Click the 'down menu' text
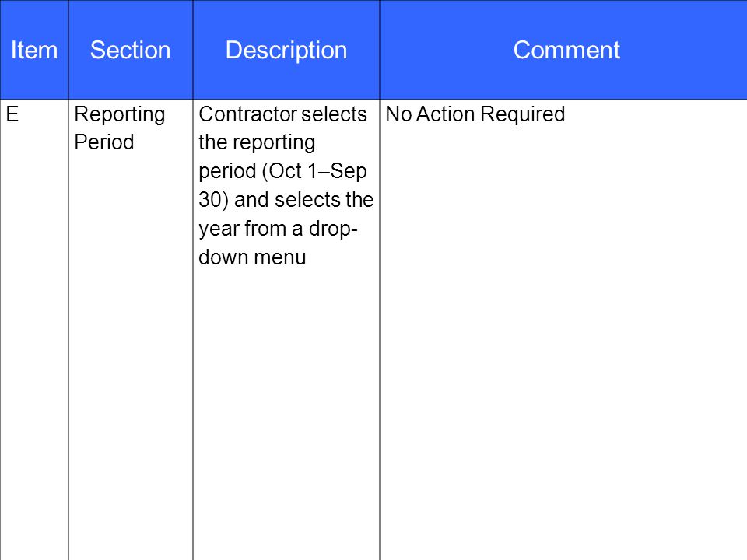 (x=252, y=257)
